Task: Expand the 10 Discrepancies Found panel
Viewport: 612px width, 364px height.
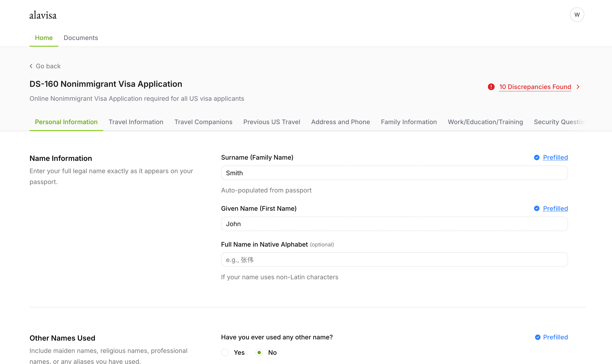Action: pos(535,87)
